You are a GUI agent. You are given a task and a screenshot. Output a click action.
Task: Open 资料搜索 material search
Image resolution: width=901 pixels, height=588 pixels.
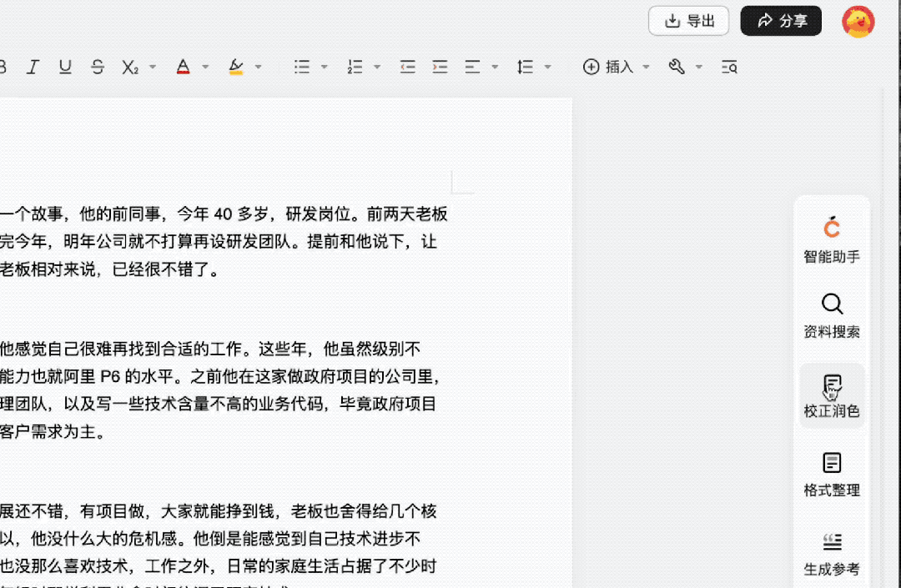click(x=832, y=316)
